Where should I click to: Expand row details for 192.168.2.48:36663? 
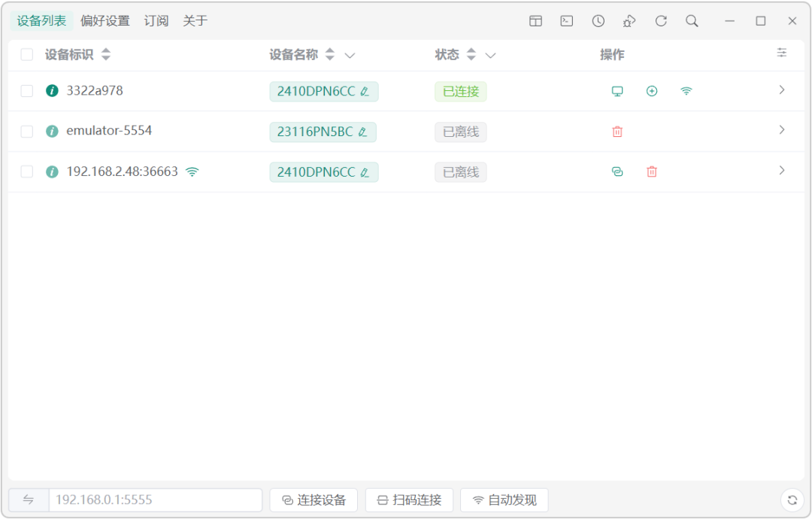[x=782, y=171]
